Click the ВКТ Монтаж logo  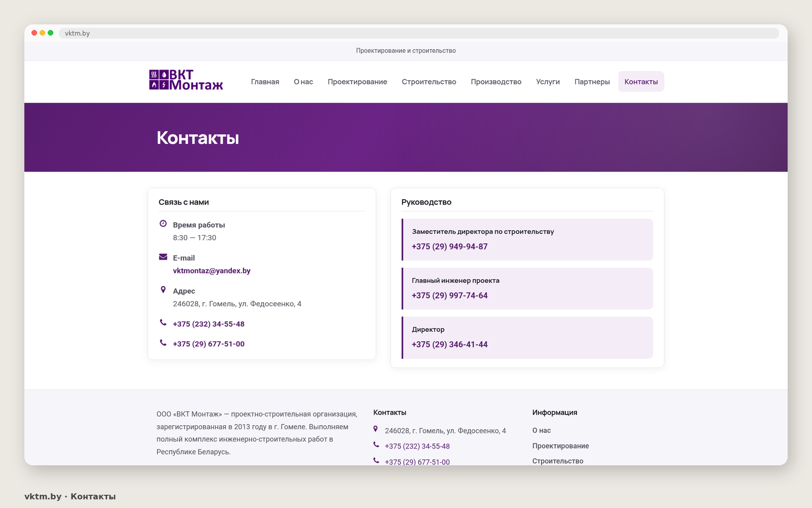pos(186,80)
